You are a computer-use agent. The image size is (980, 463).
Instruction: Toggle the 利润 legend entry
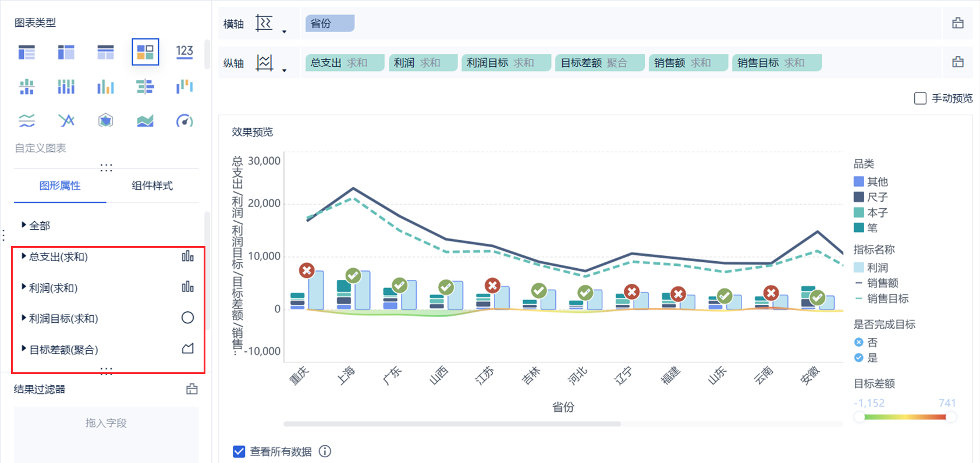pyautogui.click(x=871, y=268)
